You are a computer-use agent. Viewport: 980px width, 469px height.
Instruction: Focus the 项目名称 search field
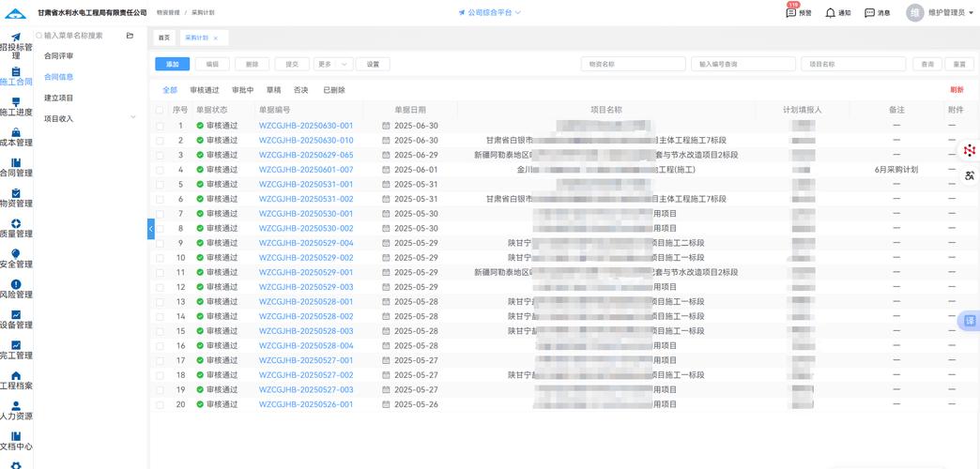click(853, 64)
